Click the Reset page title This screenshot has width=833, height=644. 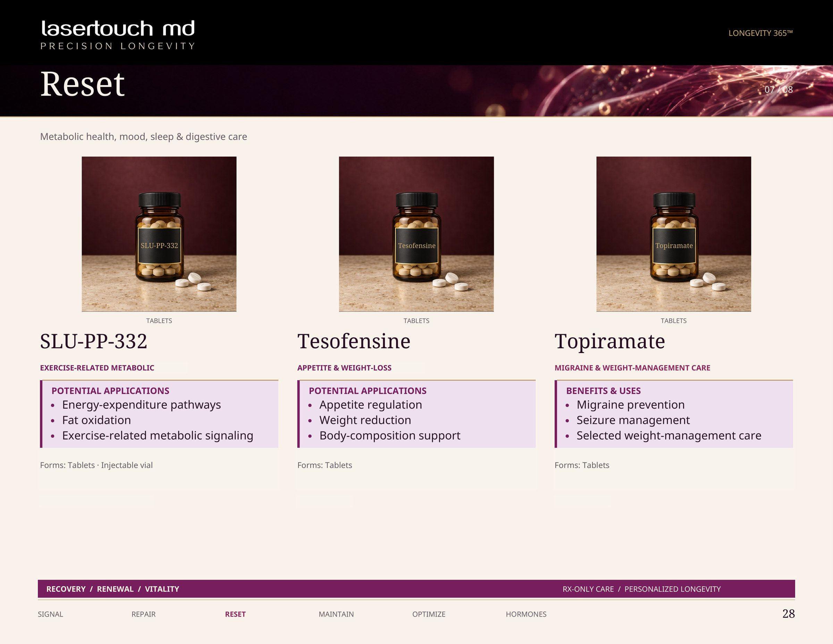[x=82, y=84]
